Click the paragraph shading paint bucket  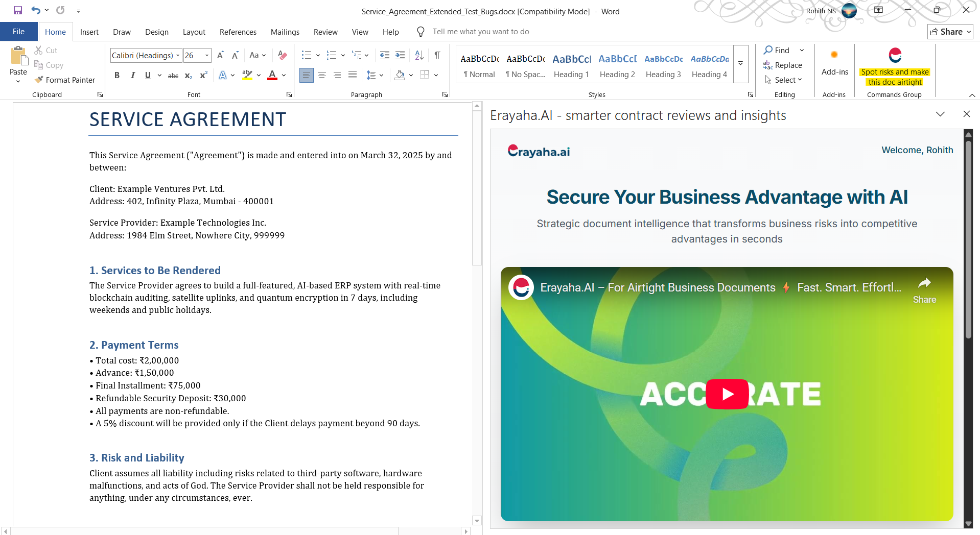(x=400, y=76)
